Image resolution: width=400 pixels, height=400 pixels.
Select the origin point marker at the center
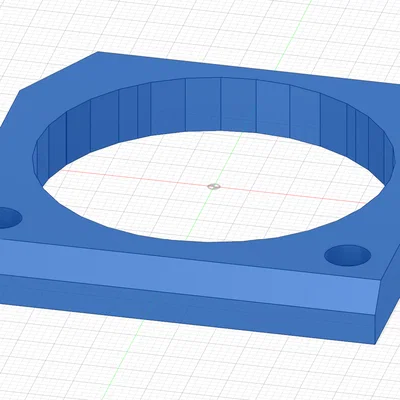coord(214,186)
